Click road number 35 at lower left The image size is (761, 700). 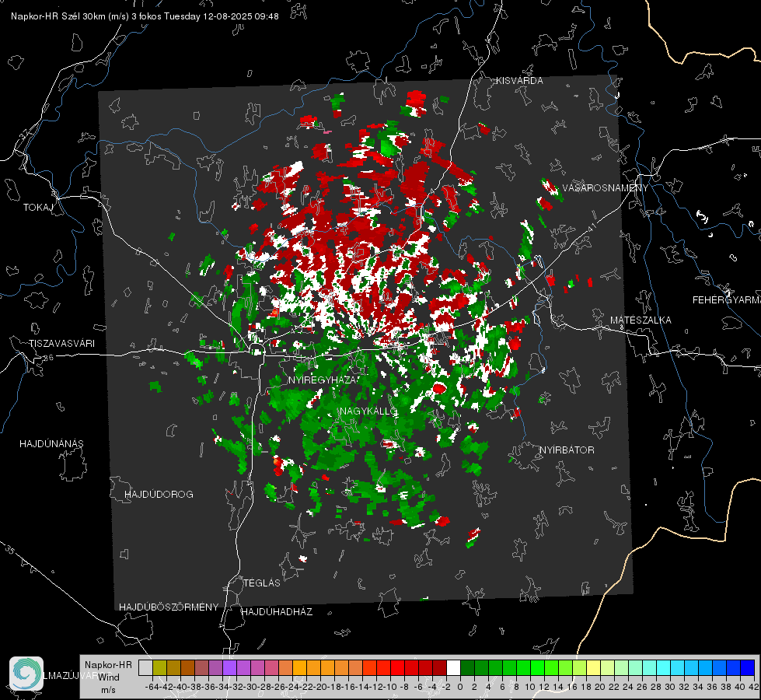click(9, 550)
